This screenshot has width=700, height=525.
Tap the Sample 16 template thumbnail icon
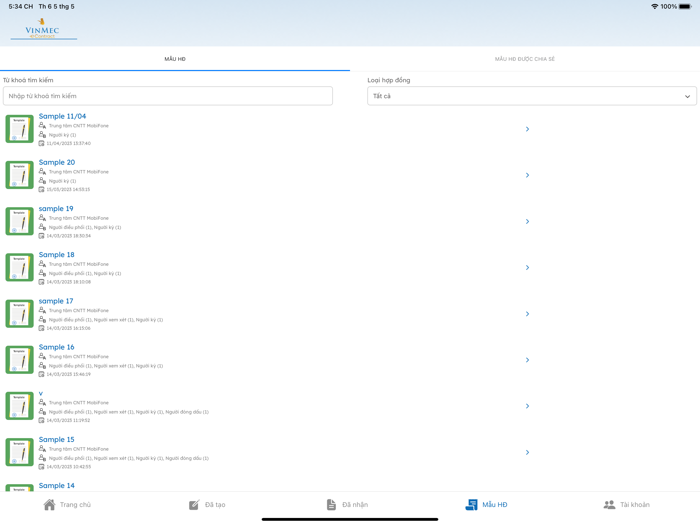point(19,360)
